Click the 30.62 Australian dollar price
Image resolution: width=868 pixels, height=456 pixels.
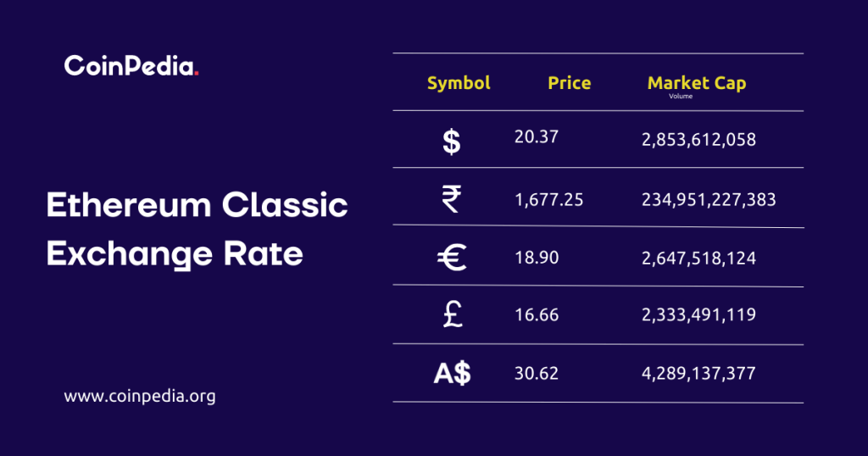tap(537, 373)
